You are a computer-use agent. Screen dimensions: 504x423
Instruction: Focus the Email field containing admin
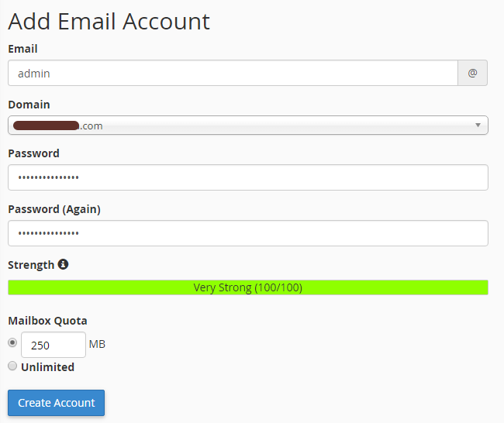pos(233,74)
